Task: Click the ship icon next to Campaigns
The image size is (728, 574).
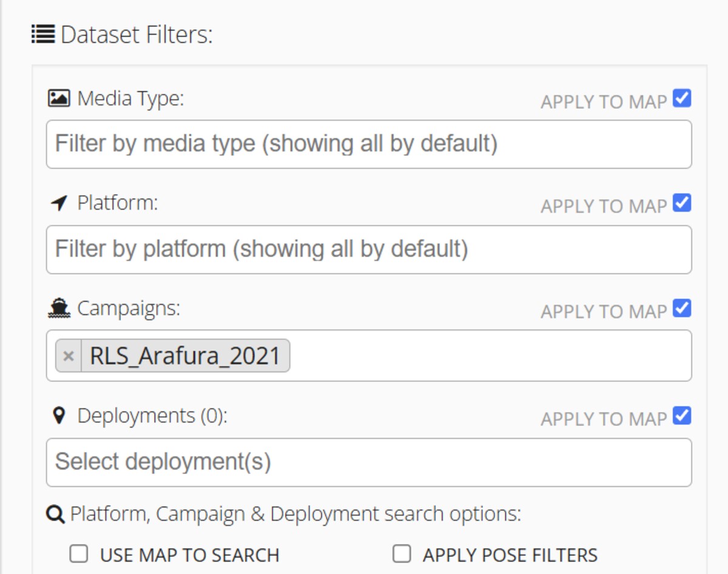Action: tap(59, 309)
